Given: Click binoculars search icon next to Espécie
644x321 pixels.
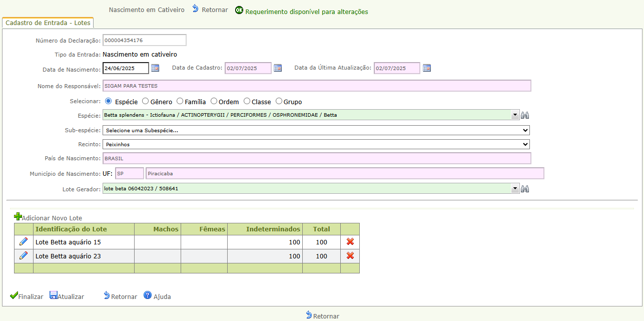Looking at the screenshot, I should tap(525, 115).
